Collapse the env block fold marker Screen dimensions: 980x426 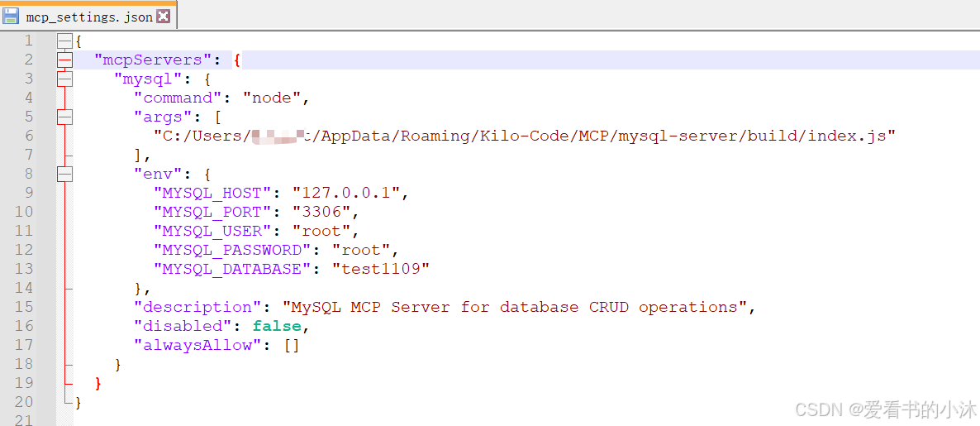[65, 174]
